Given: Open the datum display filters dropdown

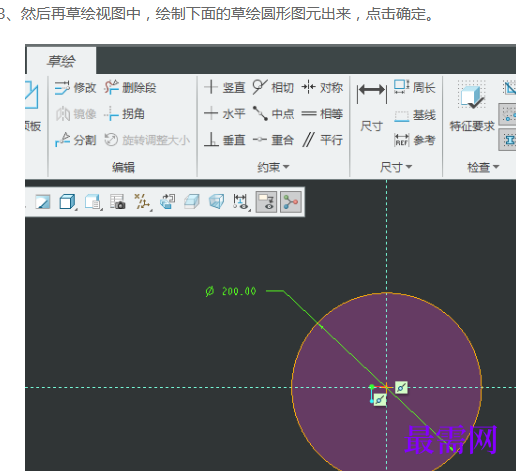Looking at the screenshot, I should click(x=143, y=202).
